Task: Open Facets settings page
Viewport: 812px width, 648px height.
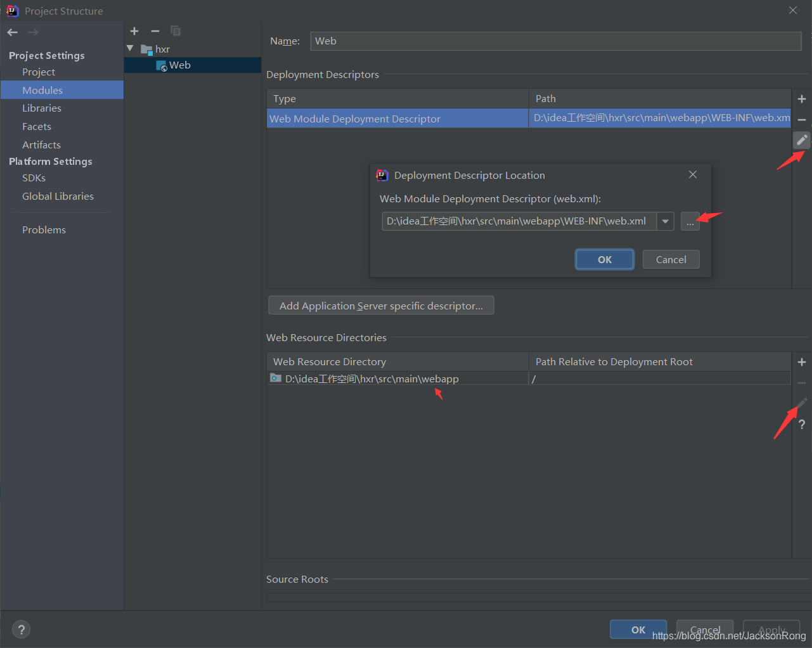Action: pos(37,127)
